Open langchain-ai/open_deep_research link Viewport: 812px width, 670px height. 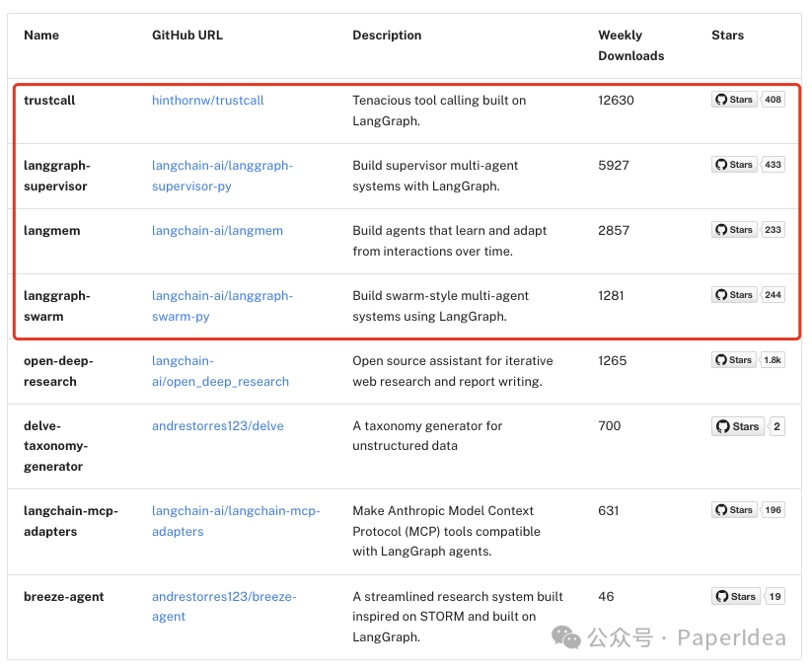pyautogui.click(x=220, y=371)
